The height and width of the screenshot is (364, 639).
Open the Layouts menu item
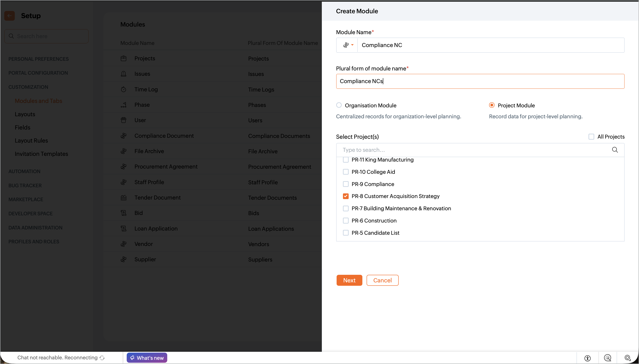point(25,114)
